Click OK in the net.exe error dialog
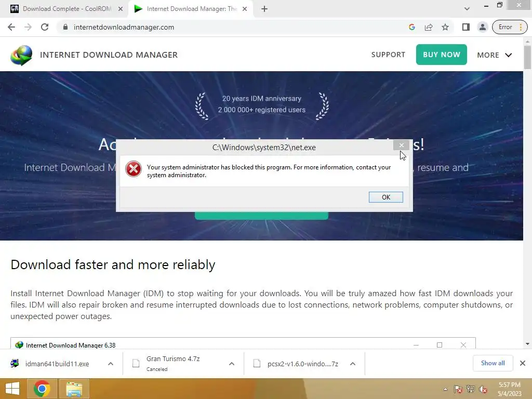 click(x=386, y=197)
